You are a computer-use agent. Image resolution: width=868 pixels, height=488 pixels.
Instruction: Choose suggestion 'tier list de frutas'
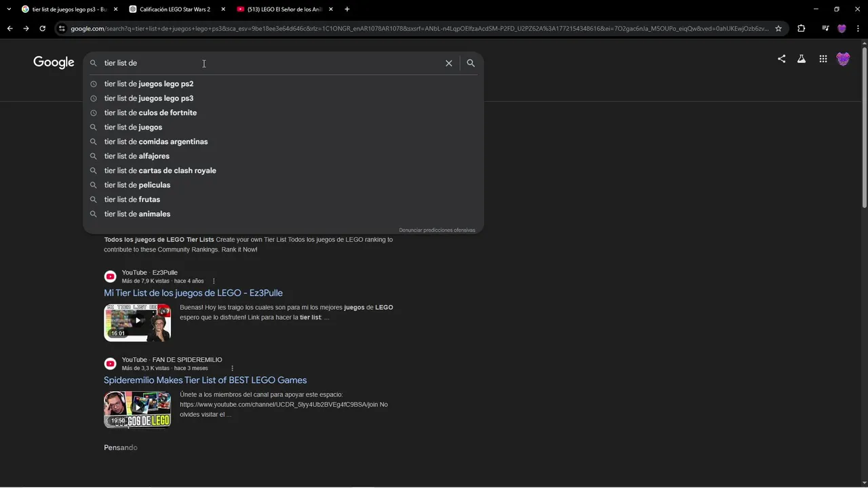point(283,199)
